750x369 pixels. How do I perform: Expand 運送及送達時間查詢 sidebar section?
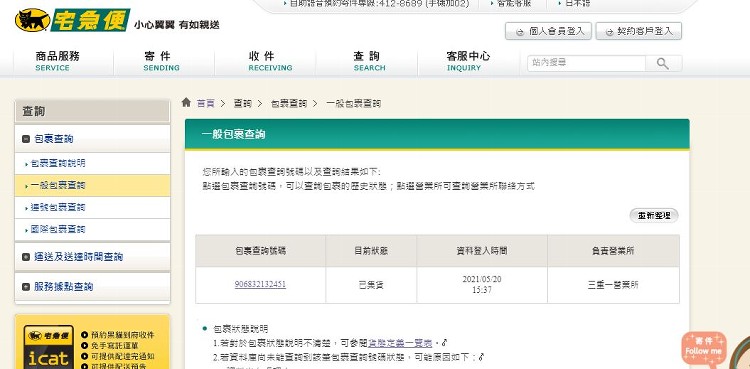92,257
